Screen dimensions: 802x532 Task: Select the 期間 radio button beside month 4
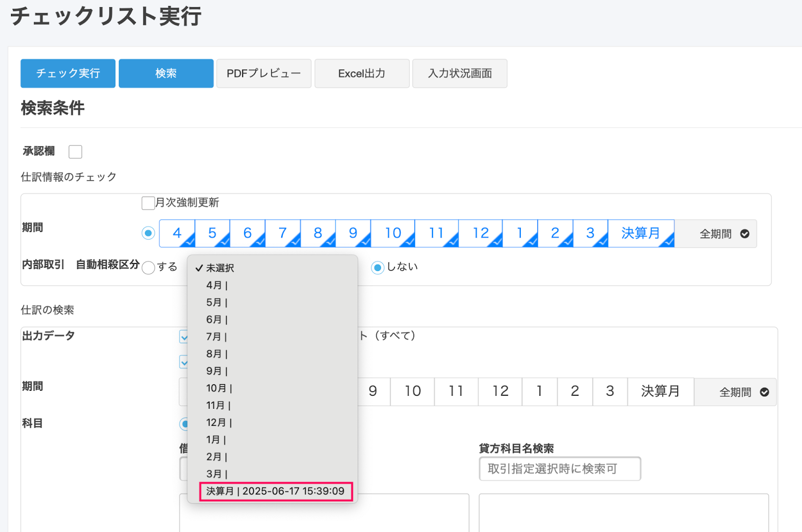coord(148,233)
